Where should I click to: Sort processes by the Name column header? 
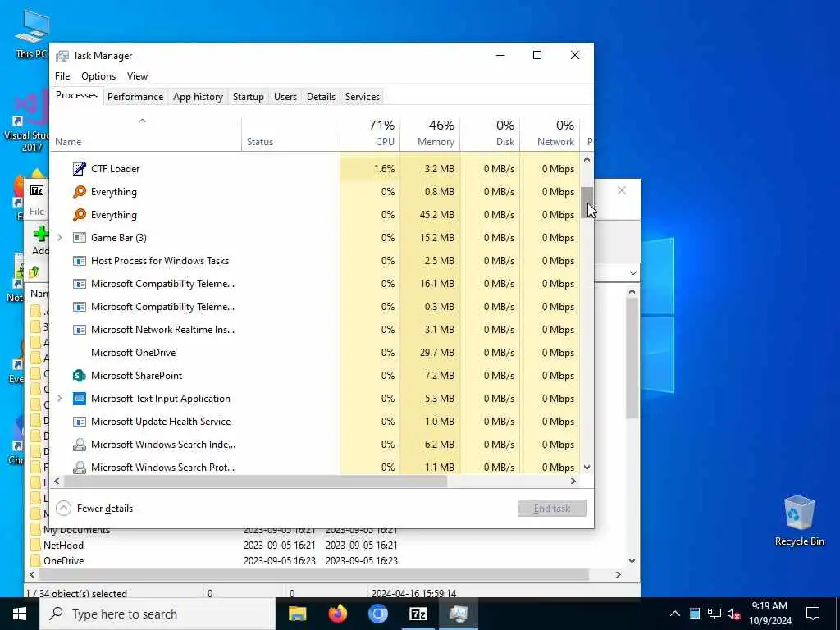tap(146, 134)
